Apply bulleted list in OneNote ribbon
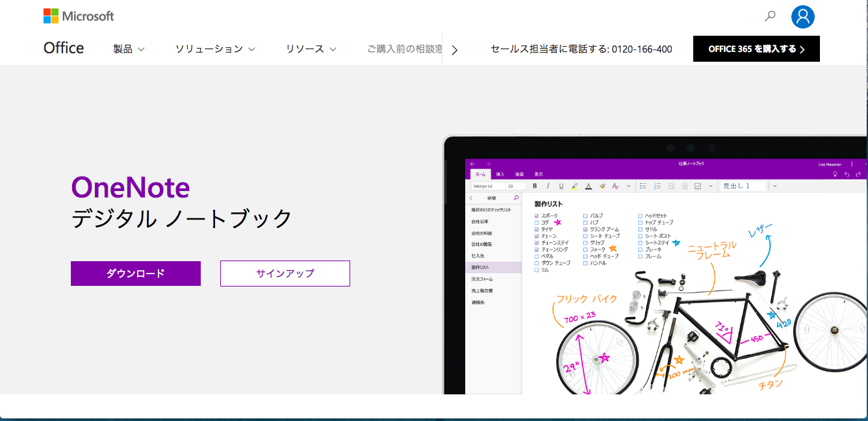Viewport: 868px width, 421px height. (643, 186)
